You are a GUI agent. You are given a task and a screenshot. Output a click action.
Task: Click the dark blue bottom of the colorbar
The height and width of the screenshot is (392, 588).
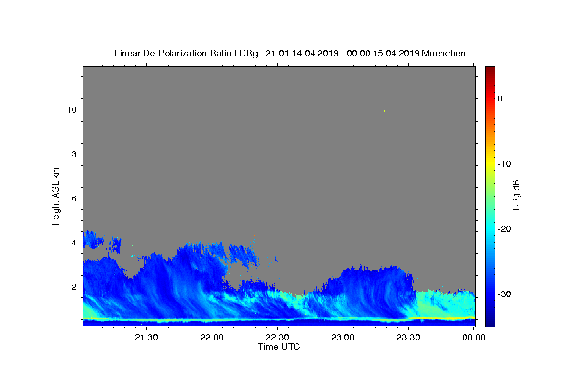[x=490, y=321]
